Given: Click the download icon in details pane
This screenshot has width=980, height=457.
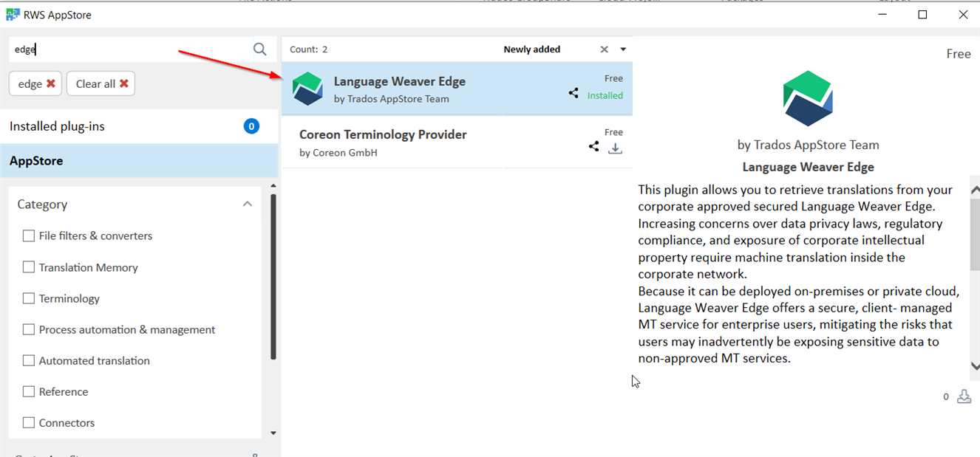Looking at the screenshot, I should pos(964,396).
